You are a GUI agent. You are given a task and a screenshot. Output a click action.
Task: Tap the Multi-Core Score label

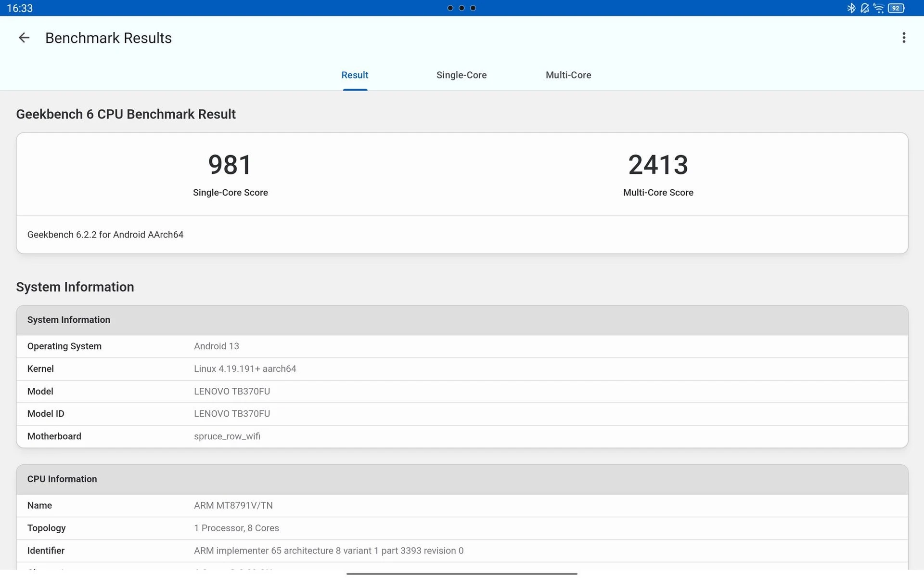[x=658, y=193]
